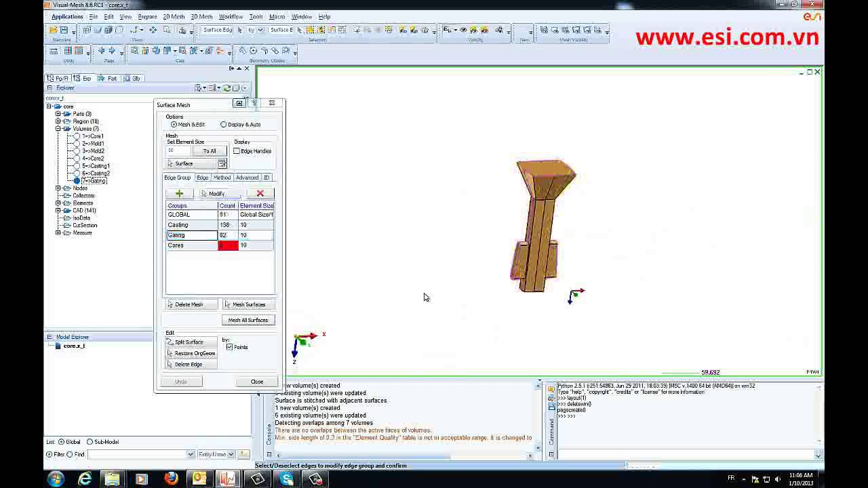Expand the Elements tree node
Image resolution: width=868 pixels, height=488 pixels.
click(x=58, y=203)
